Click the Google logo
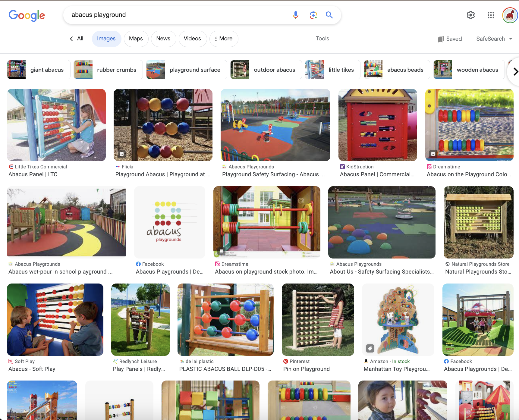519x420 pixels. [27, 15]
